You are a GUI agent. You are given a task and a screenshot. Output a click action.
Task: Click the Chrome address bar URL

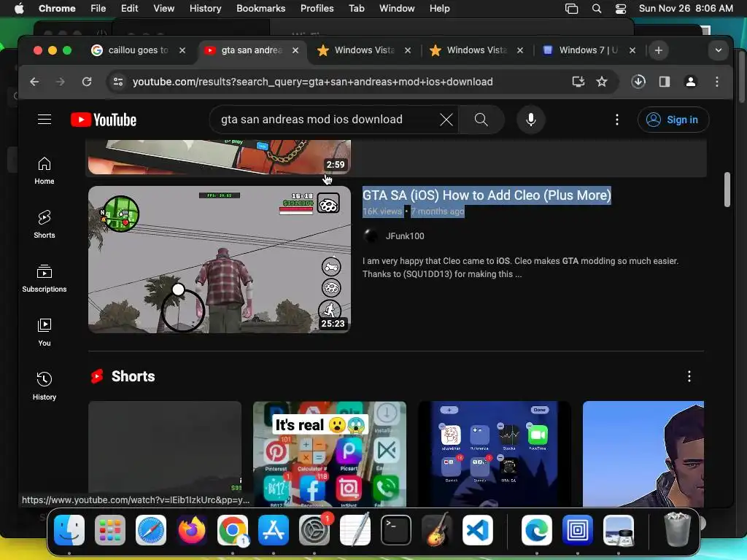pos(312,82)
